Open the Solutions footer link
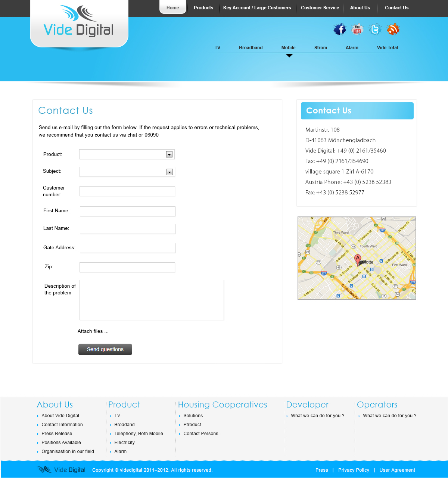The image size is (448, 478). [193, 416]
